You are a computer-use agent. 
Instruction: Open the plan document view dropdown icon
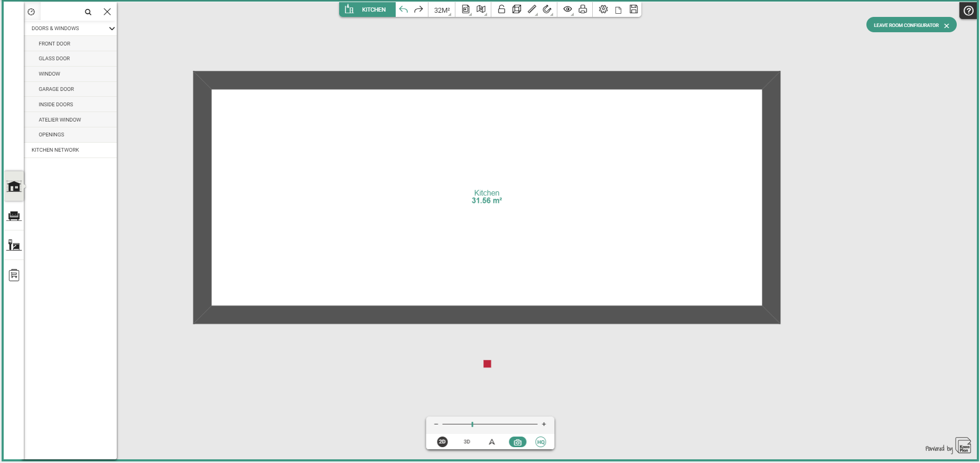[x=466, y=10]
